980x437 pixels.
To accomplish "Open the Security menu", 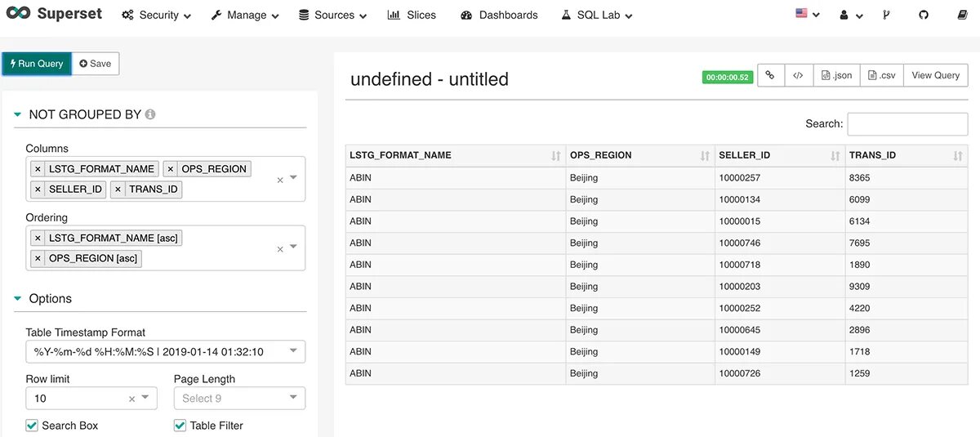I will coord(156,15).
